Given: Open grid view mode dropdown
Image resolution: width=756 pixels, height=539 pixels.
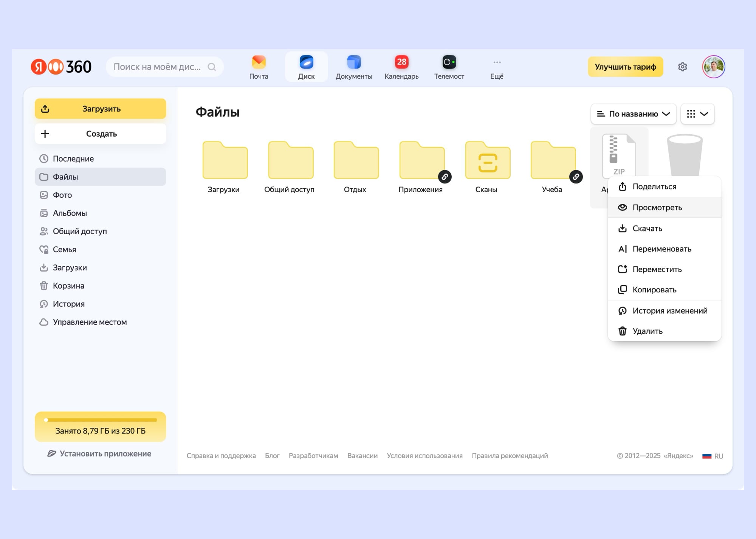Looking at the screenshot, I should click(697, 114).
